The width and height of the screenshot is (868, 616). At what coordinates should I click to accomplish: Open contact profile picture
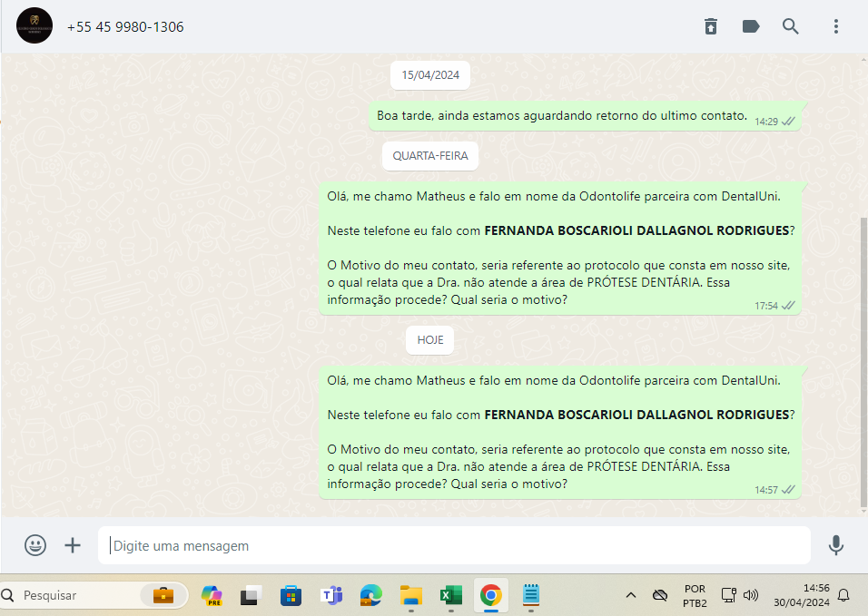35,25
